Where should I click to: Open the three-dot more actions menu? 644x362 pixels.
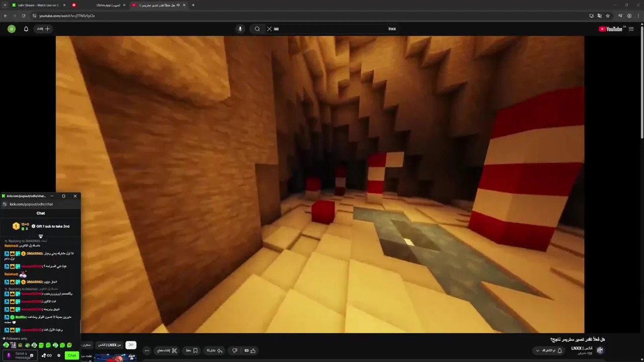coord(146,350)
